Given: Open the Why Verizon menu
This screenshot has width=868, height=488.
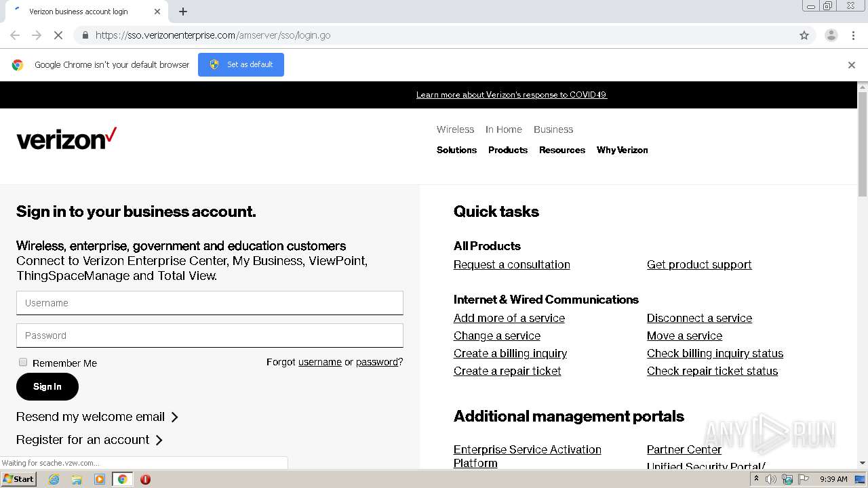Looking at the screenshot, I should coord(623,150).
